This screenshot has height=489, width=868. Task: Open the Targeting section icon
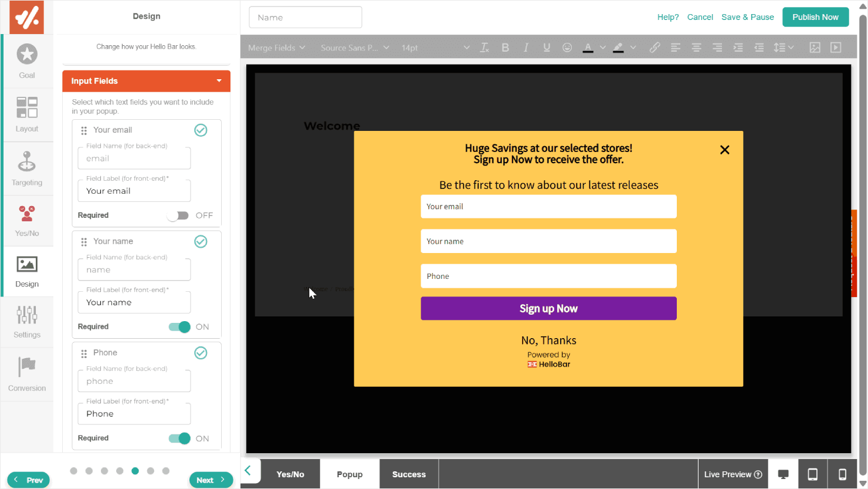(27, 168)
